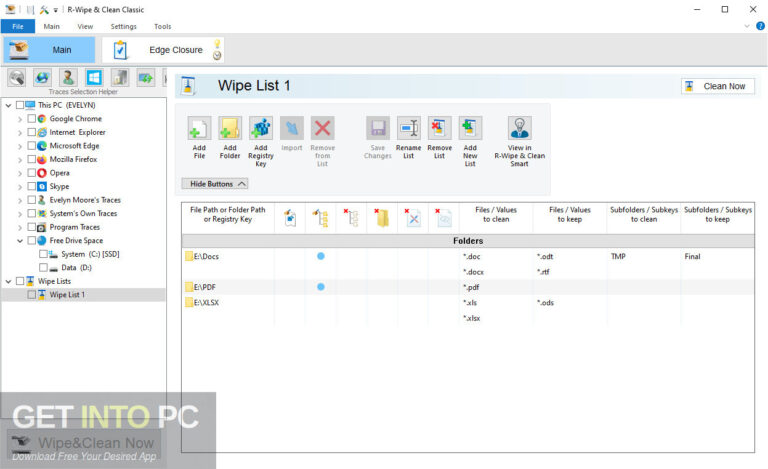768x469 pixels.
Task: Expand Evelyn Moore's Traces node
Action: pyautogui.click(x=20, y=200)
